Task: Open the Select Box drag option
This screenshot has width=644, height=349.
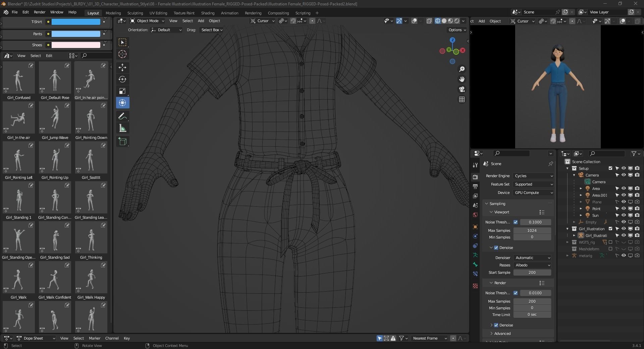Action: click(x=212, y=30)
